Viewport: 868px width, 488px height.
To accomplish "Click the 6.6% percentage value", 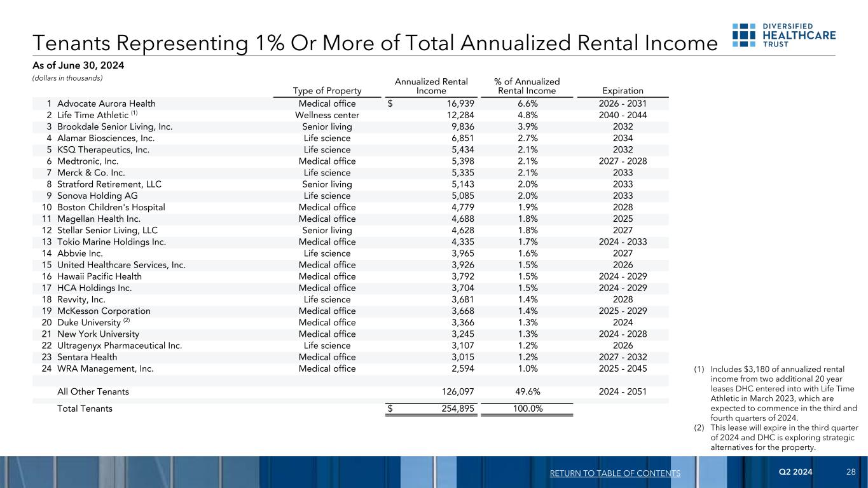I will [527, 104].
